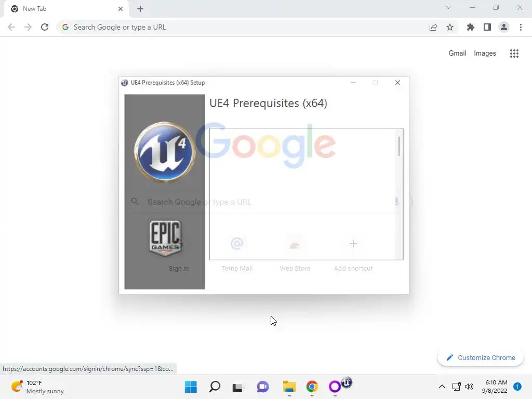Click the purple ring UE4 installer taskbar icon

click(x=335, y=387)
